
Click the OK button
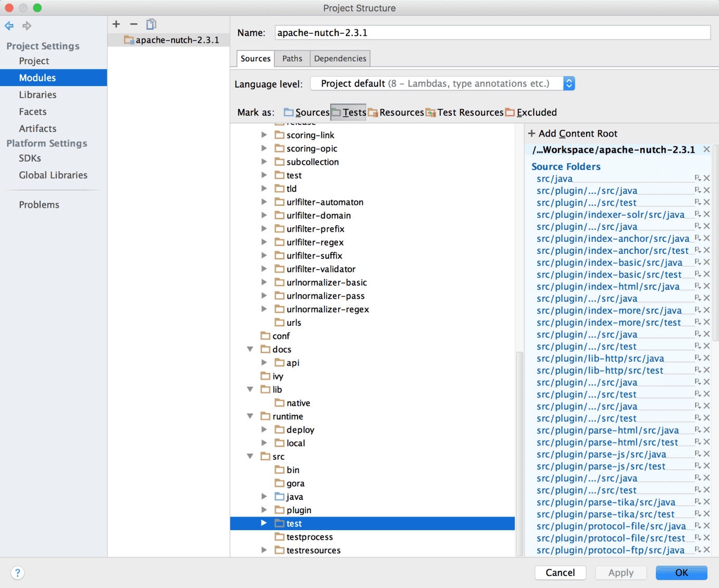pyautogui.click(x=681, y=572)
